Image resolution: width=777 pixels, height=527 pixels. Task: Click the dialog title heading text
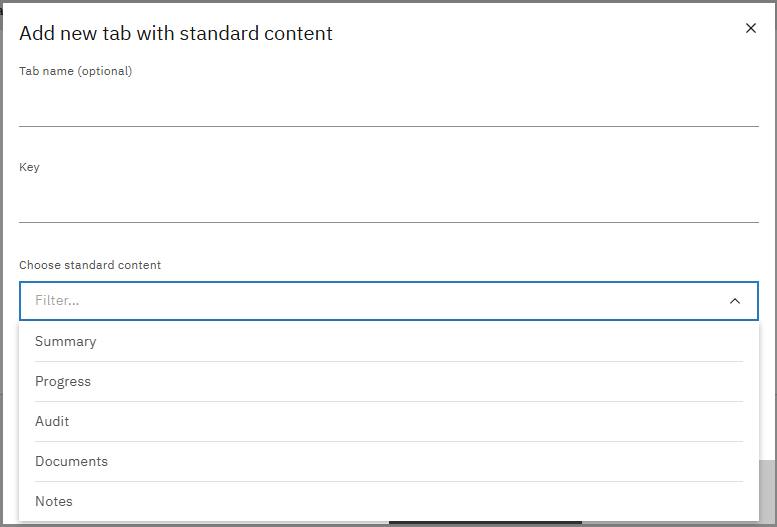[176, 33]
